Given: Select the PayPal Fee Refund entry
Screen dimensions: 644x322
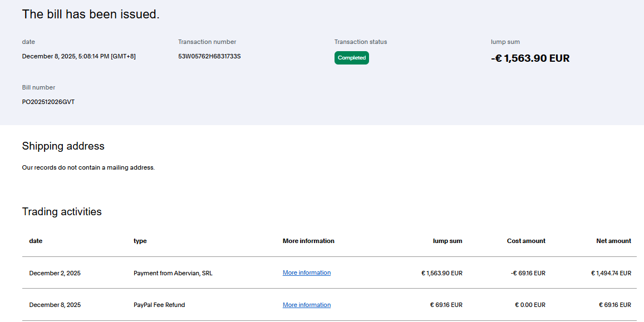Looking at the screenshot, I should coord(159,305).
